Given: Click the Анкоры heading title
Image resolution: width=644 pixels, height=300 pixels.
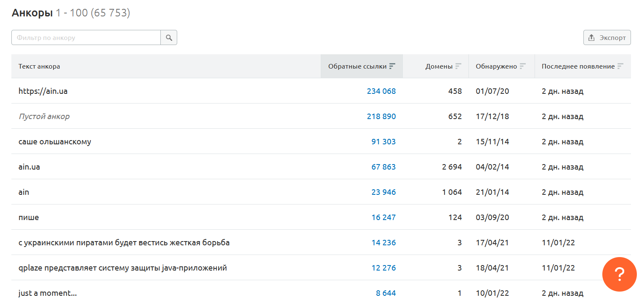Looking at the screenshot, I should (32, 13).
